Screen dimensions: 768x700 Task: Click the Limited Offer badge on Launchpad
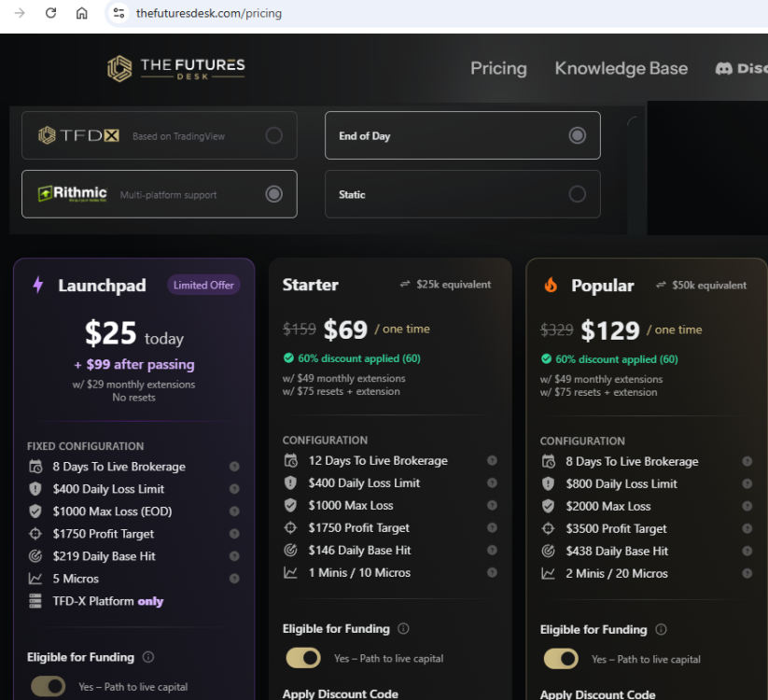(203, 285)
